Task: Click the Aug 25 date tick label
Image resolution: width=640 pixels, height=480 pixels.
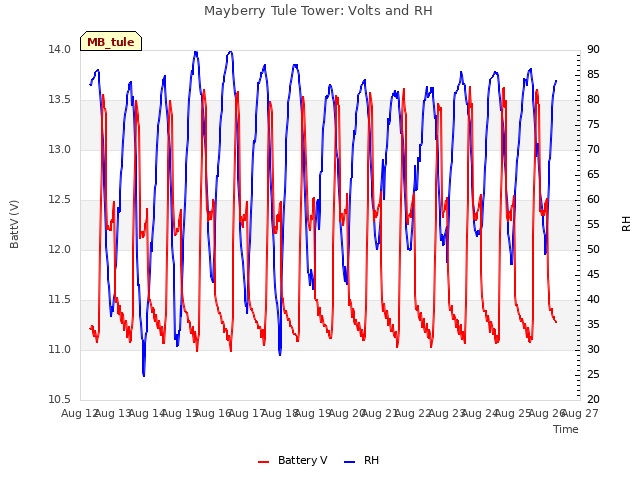Action: click(x=514, y=414)
